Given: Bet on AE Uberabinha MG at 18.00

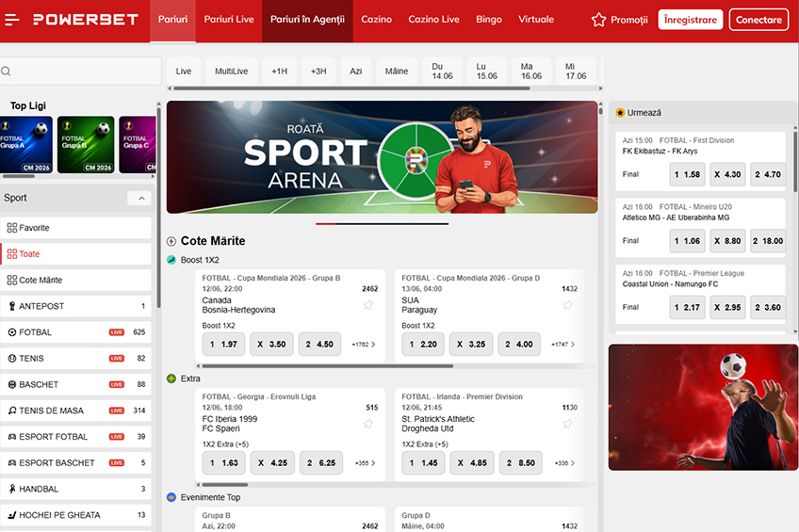Looking at the screenshot, I should (x=768, y=241).
